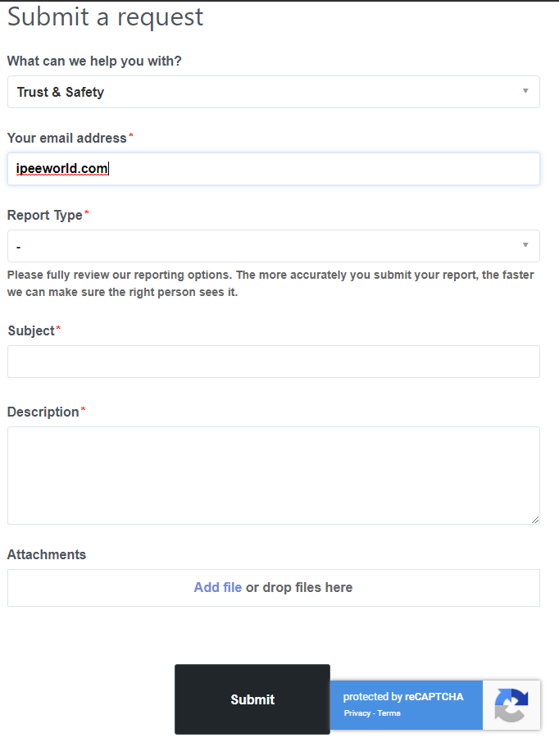Select the email address input field

[x=273, y=169]
